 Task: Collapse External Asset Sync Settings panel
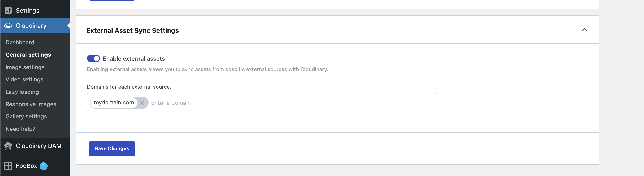584,30
